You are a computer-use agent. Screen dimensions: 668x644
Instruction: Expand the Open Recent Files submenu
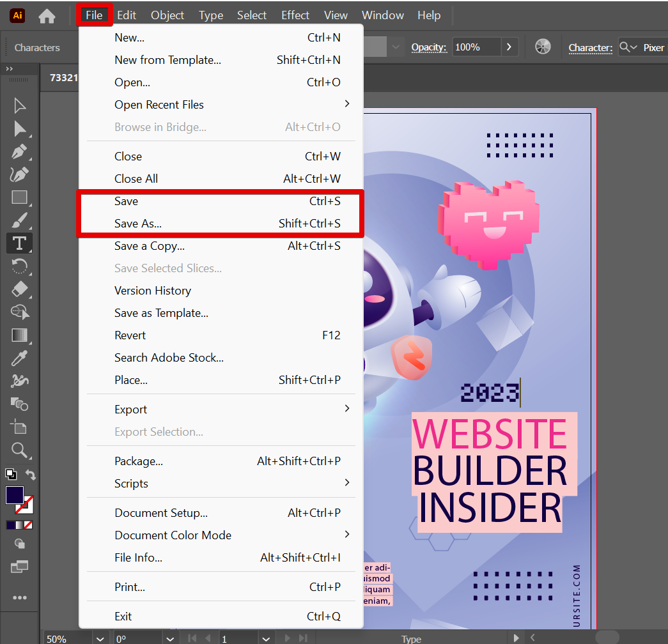tap(347, 104)
